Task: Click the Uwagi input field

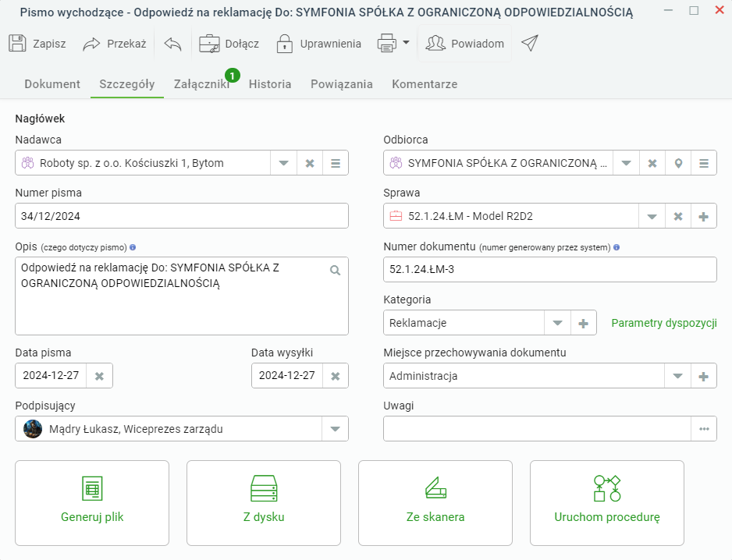Action: [x=537, y=429]
